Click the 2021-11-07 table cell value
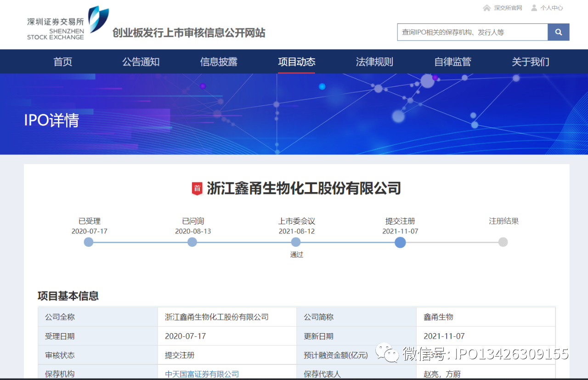This screenshot has height=380, width=588. coord(444,336)
